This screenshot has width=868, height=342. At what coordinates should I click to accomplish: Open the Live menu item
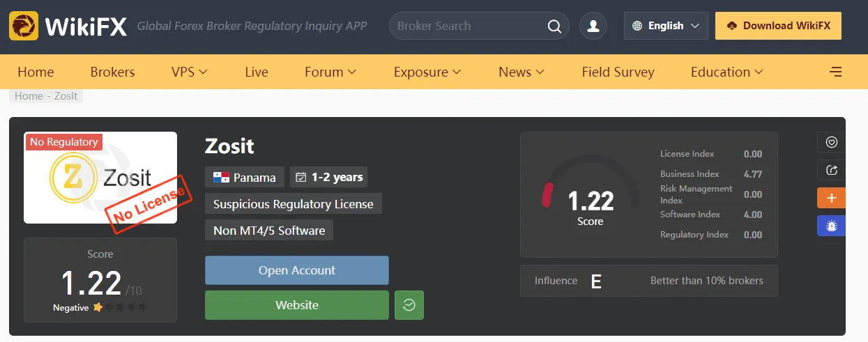(x=257, y=72)
